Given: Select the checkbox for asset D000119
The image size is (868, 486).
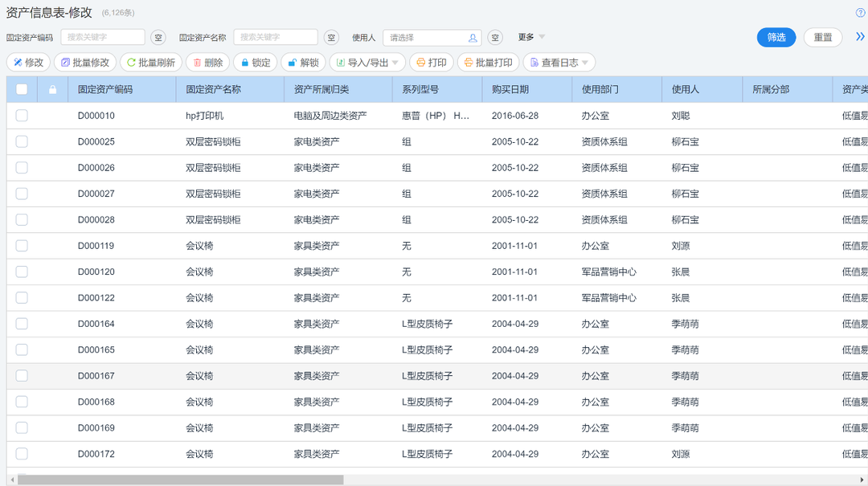Looking at the screenshot, I should point(22,246).
